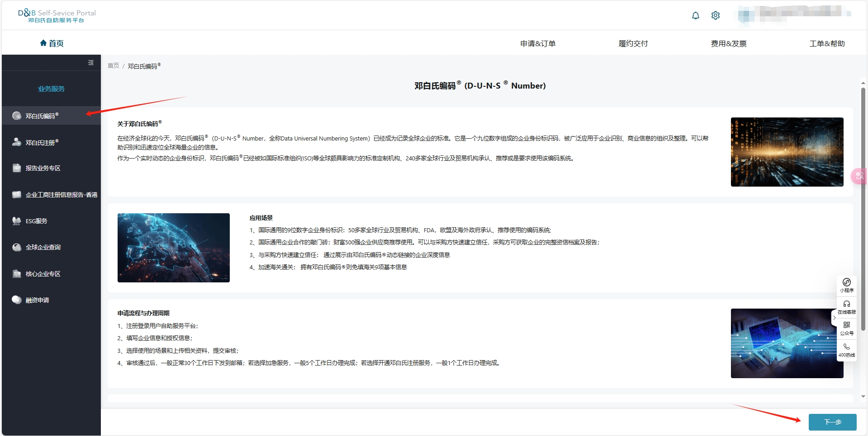The image size is (868, 436).
Task: Click the 核心企业专区 sidebar icon
Action: click(x=17, y=274)
